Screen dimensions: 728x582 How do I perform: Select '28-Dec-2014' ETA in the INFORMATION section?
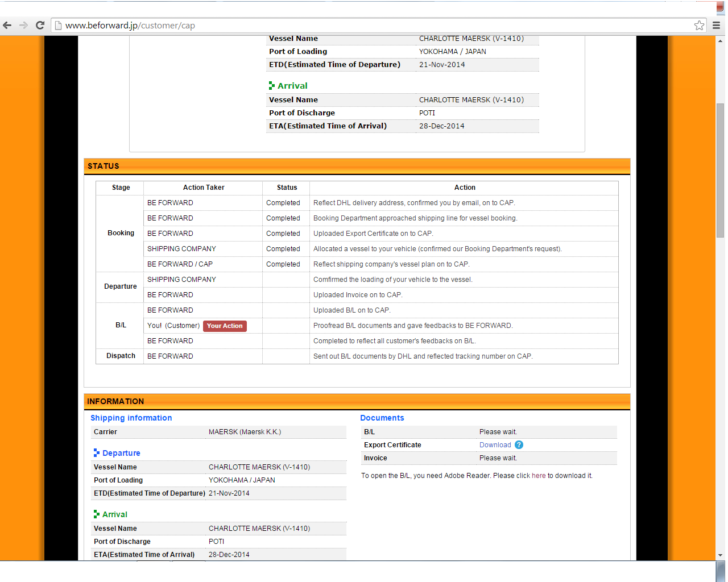pos(229,555)
